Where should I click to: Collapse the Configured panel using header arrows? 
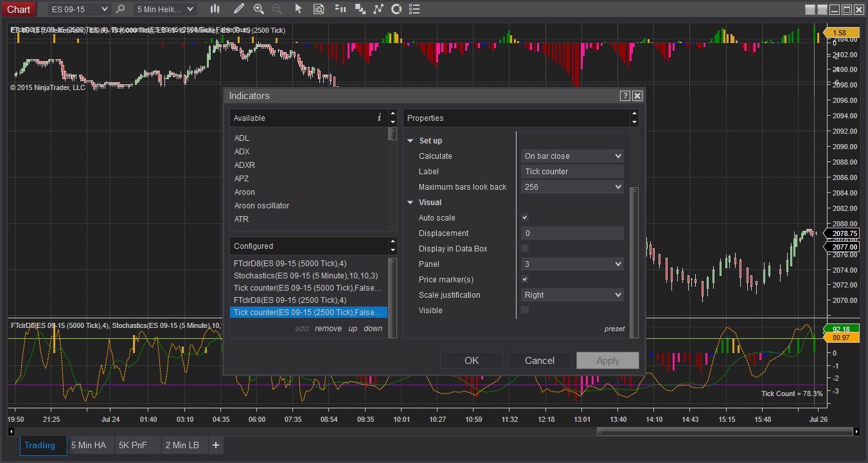(x=393, y=246)
